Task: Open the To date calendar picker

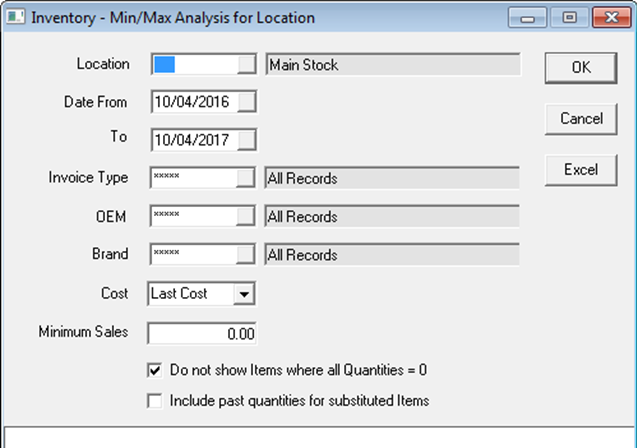Action: tap(246, 140)
